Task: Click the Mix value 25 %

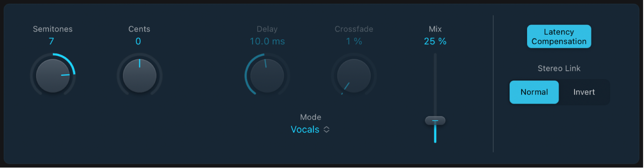Action: [435, 42]
